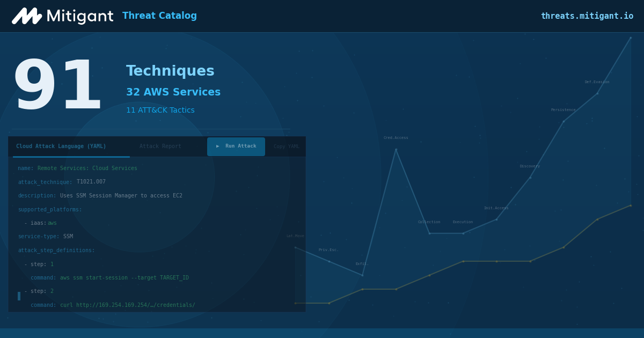The height and width of the screenshot is (338, 644).
Task: Click the Mitigant logo icon
Action: tap(27, 16)
